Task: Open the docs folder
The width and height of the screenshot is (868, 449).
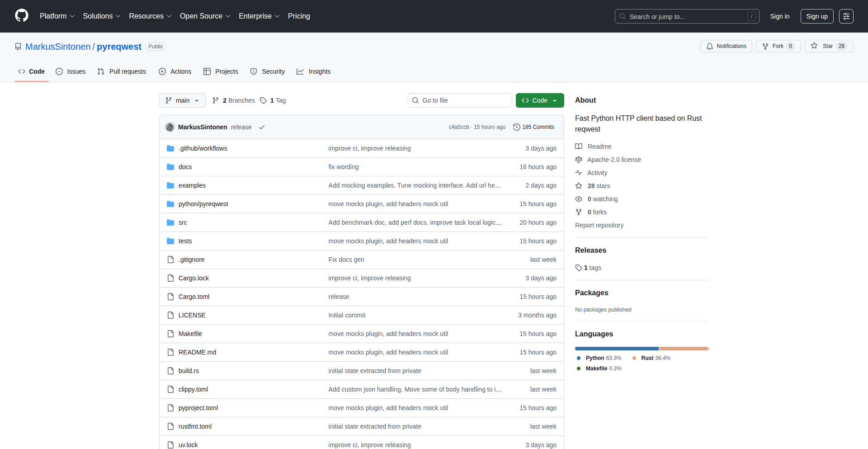Action: [185, 167]
